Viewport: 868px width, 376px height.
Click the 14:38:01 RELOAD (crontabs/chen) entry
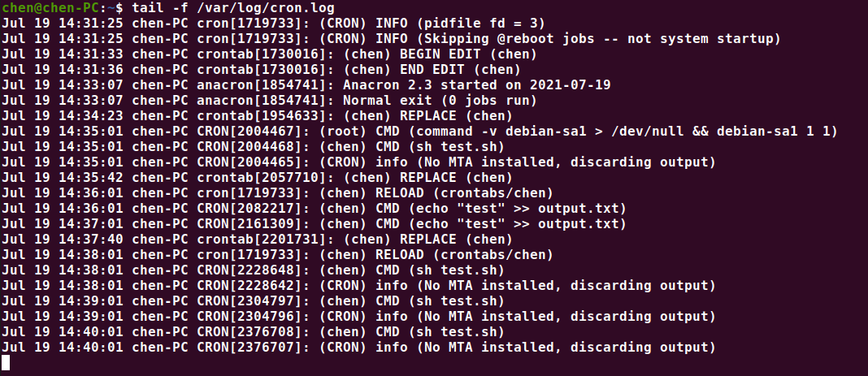click(277, 256)
